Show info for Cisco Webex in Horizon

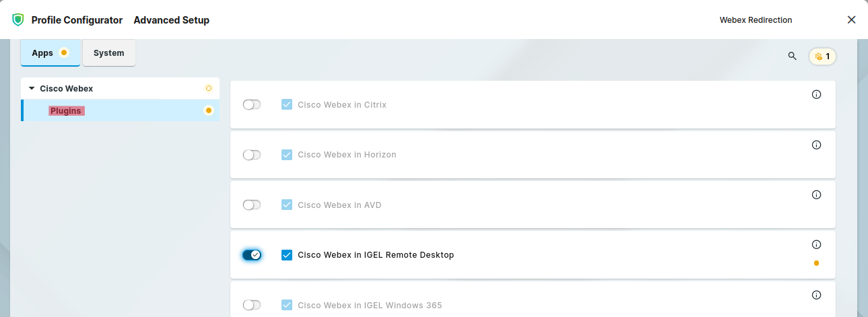pos(816,145)
